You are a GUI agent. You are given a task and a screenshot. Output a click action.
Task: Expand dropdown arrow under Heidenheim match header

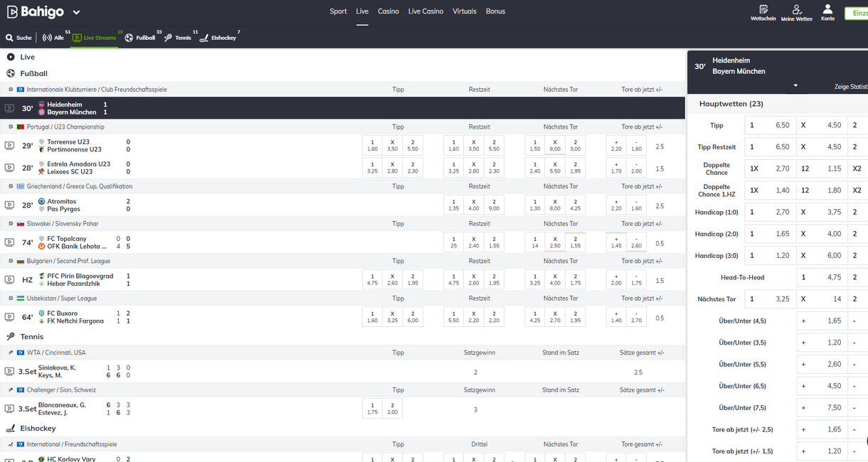[x=795, y=86]
